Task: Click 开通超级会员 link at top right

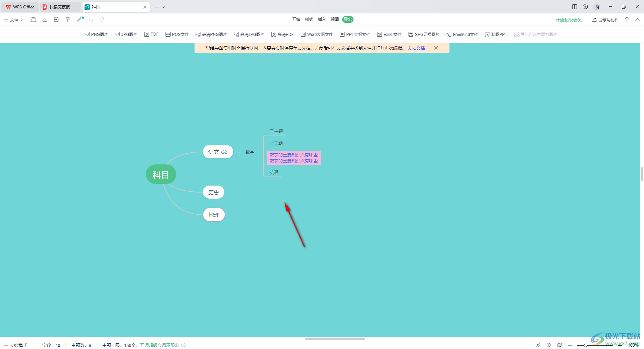Action: coord(569,20)
